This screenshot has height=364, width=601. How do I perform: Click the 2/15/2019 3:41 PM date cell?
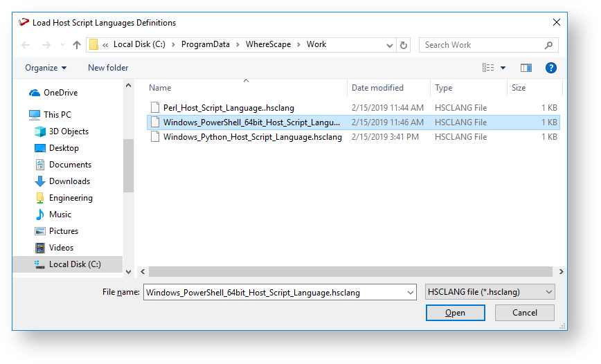(385, 137)
